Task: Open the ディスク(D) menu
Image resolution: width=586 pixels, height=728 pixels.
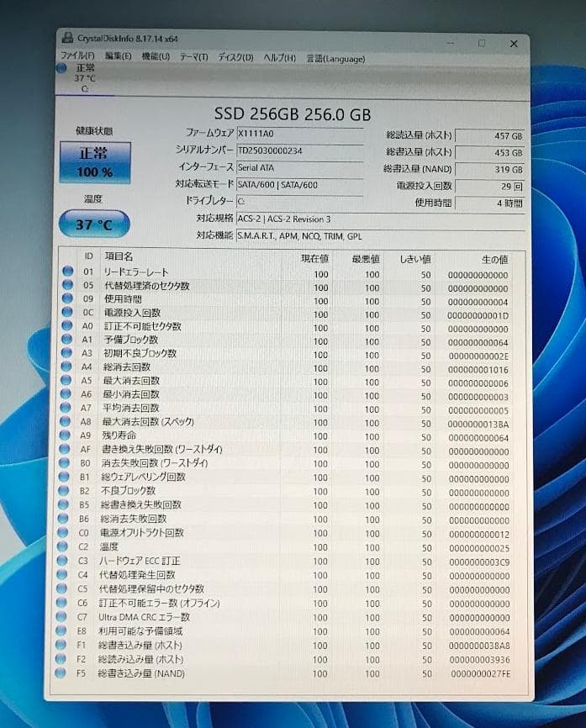Action: (235, 57)
